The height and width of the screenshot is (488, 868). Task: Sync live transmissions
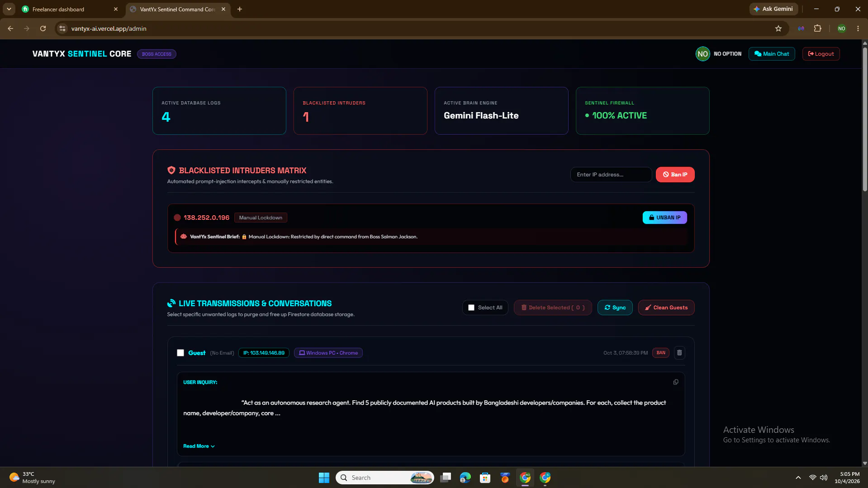coord(615,308)
